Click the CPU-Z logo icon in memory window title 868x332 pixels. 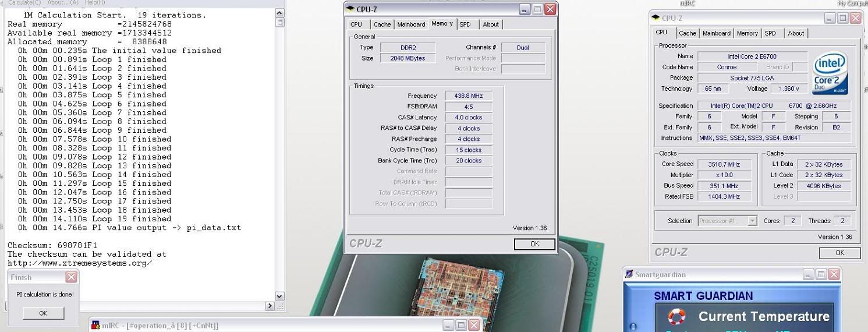point(350,9)
